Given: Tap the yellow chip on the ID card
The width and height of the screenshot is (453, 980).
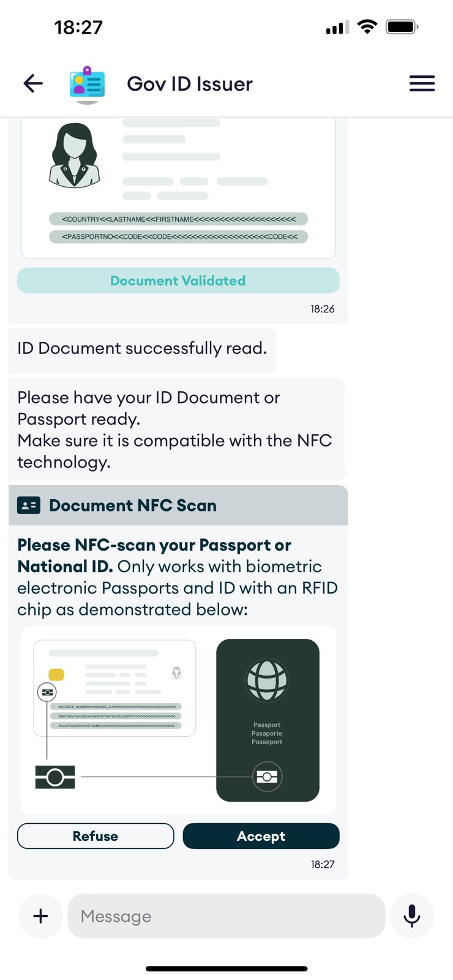Looking at the screenshot, I should click(x=56, y=674).
